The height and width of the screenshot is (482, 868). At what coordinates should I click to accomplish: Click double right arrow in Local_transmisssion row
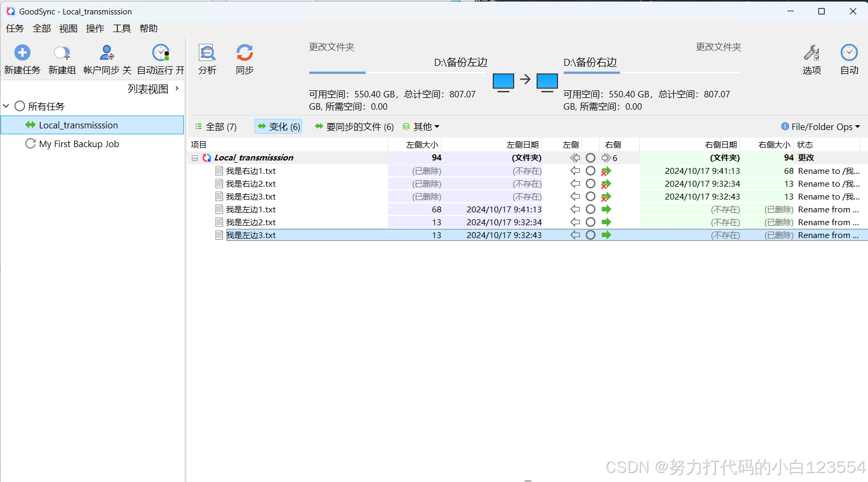606,158
